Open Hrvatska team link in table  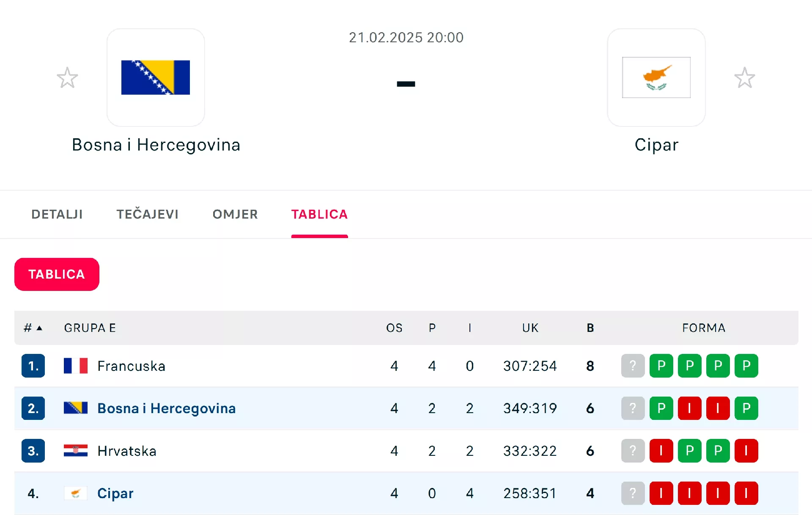tap(127, 451)
